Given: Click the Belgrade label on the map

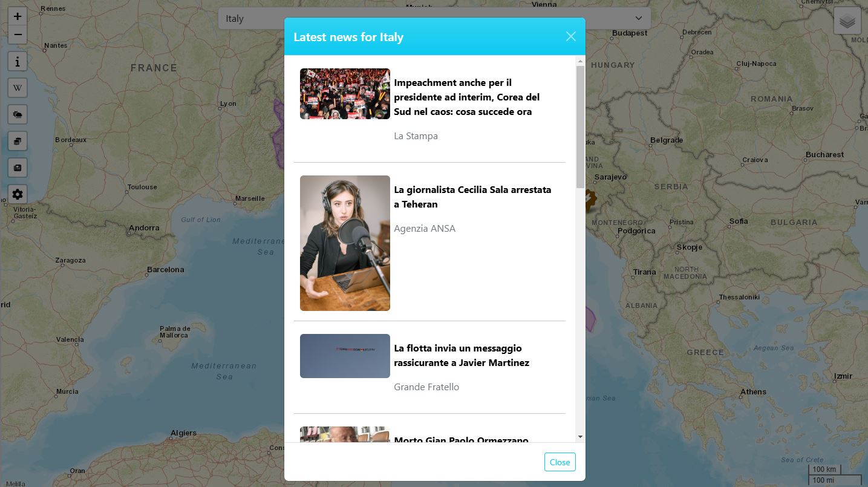Looking at the screenshot, I should click(x=667, y=140).
